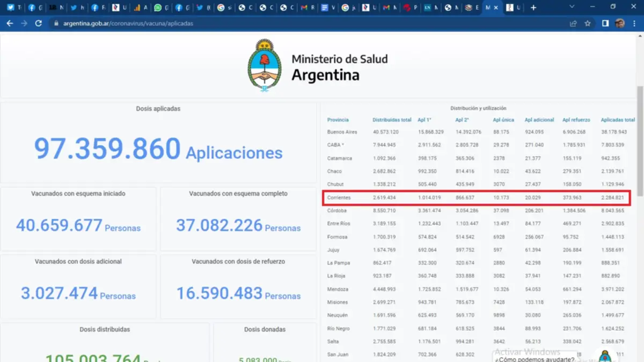Image resolution: width=644 pixels, height=362 pixels.
Task: Click the 37.082.226 Personas figure
Action: tap(238, 226)
